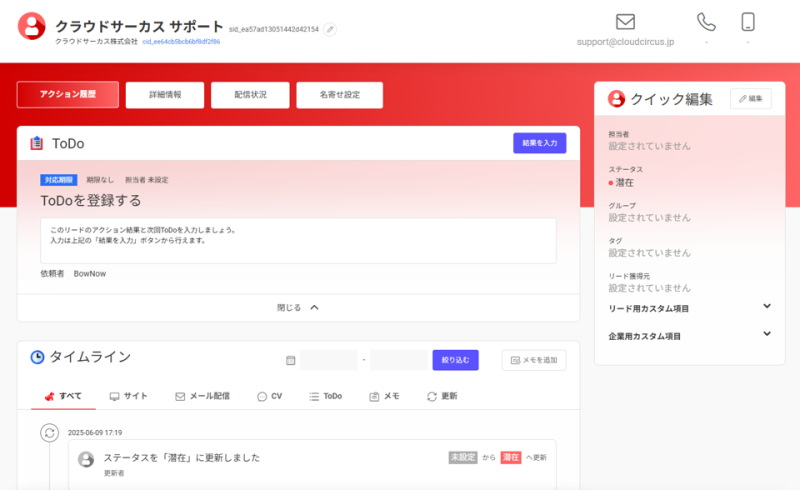
Task: Switch to 名寄せ設定 tab
Action: 339,95
